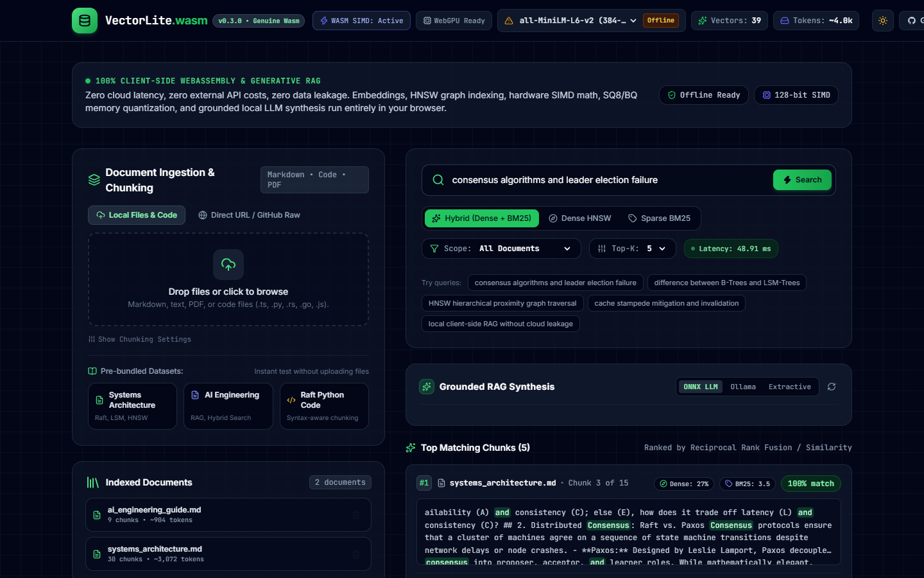Image resolution: width=924 pixels, height=578 pixels.
Task: Click the warning triangle beside the model name
Action: tap(509, 21)
